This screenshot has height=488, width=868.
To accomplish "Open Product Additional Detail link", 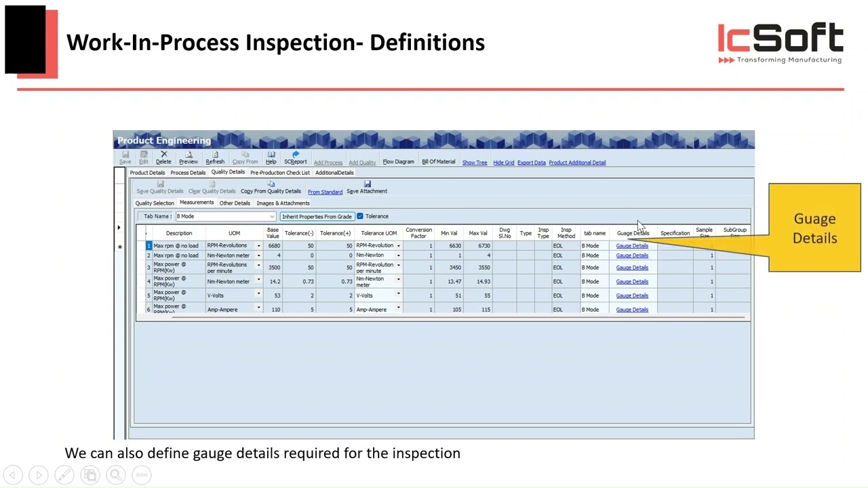I will [577, 163].
